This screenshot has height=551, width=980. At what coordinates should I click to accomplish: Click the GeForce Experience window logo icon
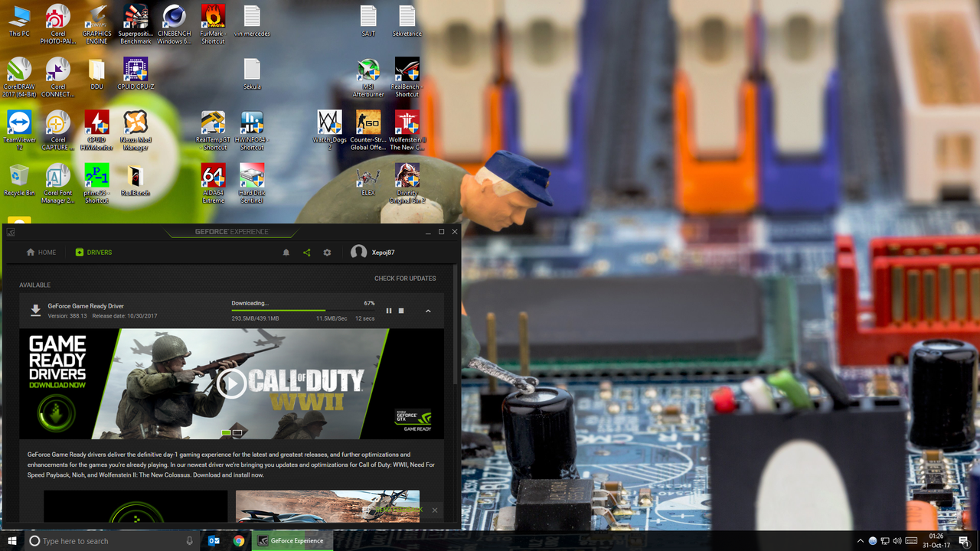11,232
